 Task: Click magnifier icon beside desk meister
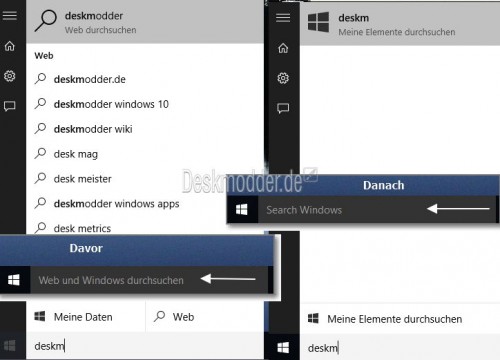40,178
